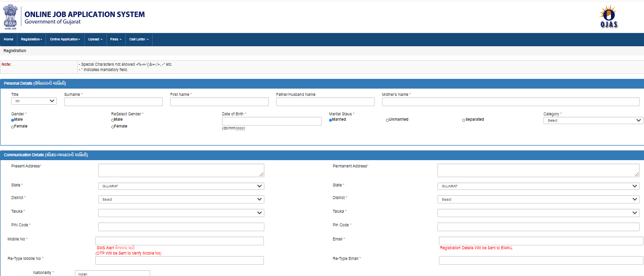Open the Call Letter menu
The image size is (644, 276).
tap(139, 39)
